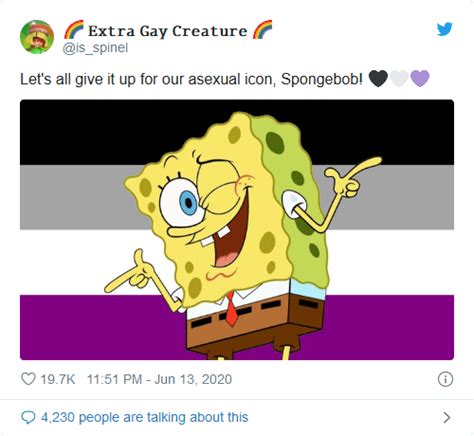Like the tweet with the heart icon
Viewport: 474px width, 436px height.
(x=28, y=379)
